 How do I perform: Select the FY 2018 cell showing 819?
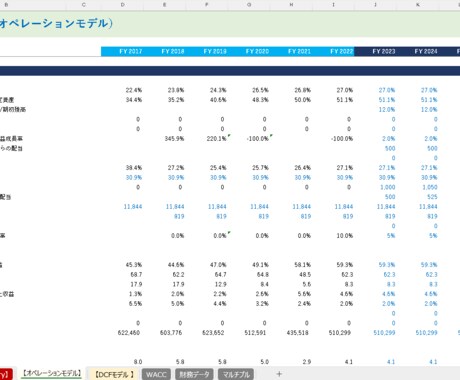(179, 216)
